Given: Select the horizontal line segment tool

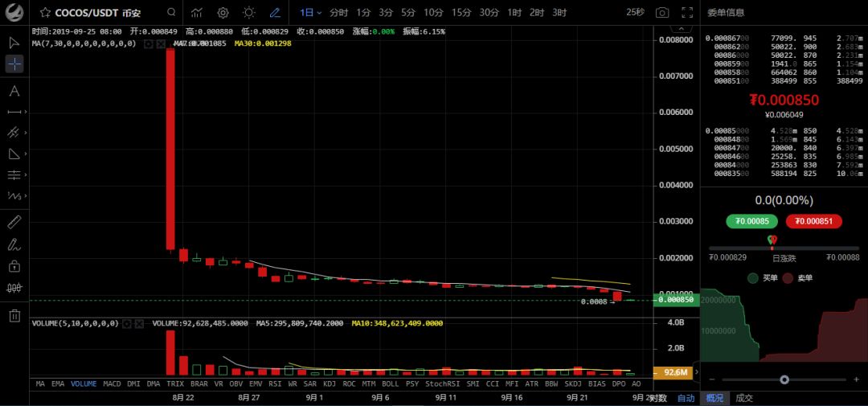Looking at the screenshot, I should [x=14, y=112].
